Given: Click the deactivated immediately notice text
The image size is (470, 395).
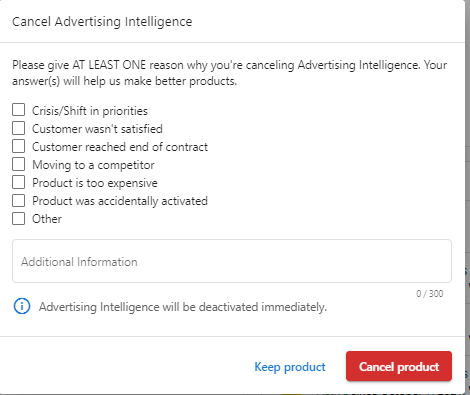Looking at the screenshot, I should click(x=183, y=307).
